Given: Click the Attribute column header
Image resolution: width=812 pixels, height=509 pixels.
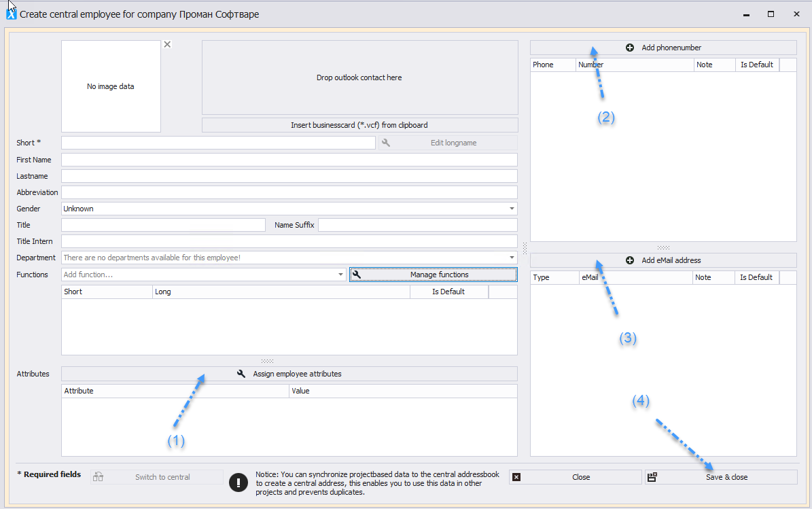Looking at the screenshot, I should 175,391.
